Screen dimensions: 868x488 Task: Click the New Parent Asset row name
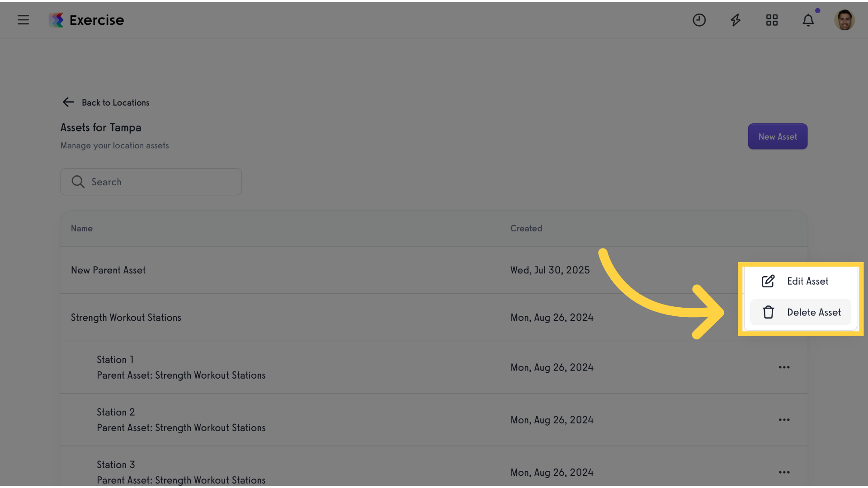(x=108, y=270)
